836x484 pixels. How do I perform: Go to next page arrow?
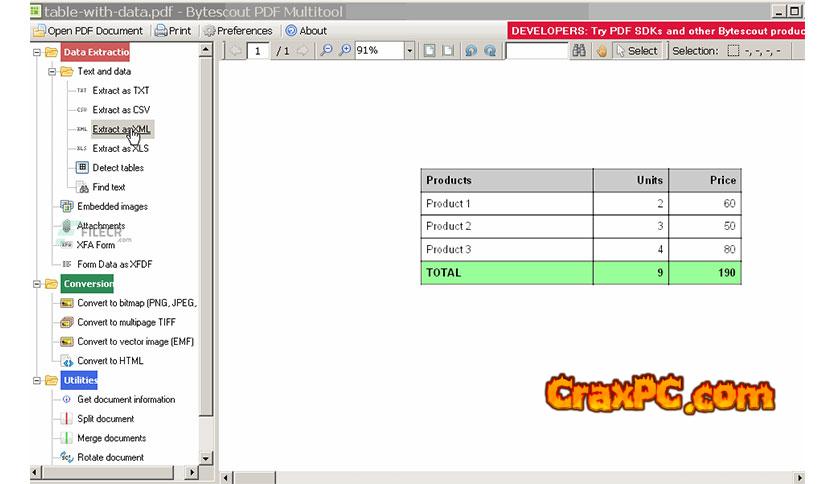point(302,51)
